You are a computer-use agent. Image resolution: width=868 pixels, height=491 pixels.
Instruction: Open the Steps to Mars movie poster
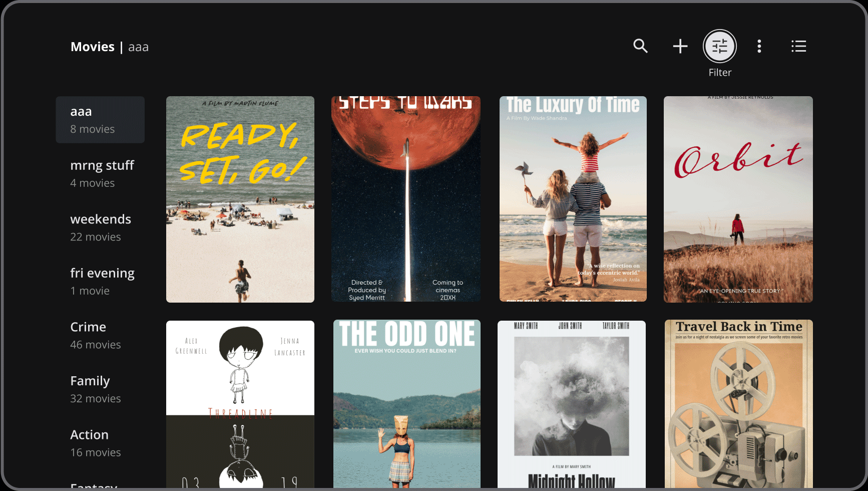coord(406,199)
